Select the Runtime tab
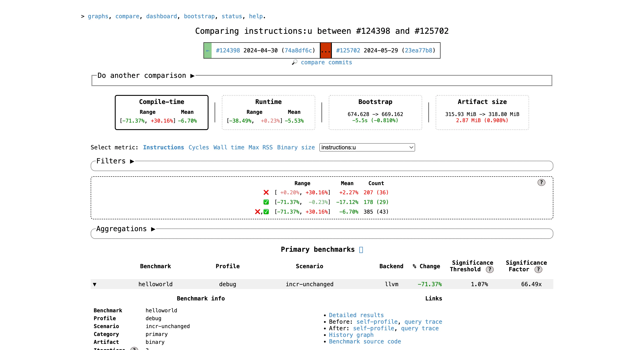Screen dimensions: 644x350 (x=268, y=112)
